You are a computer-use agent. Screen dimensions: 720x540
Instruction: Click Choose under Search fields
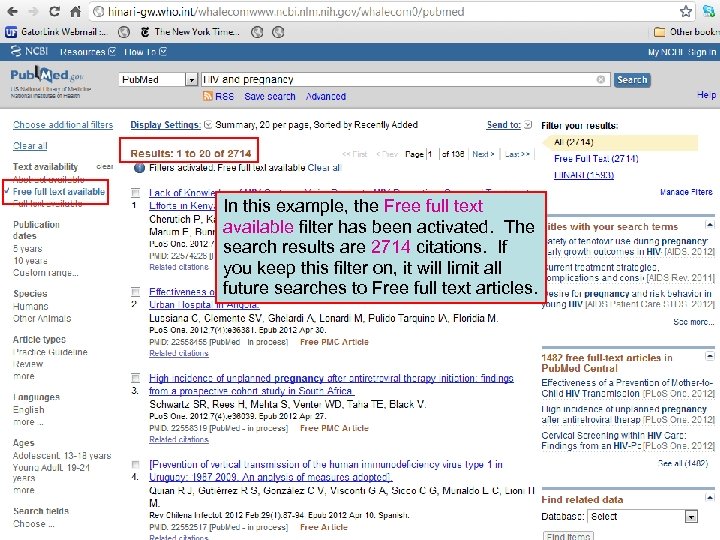pos(34,523)
